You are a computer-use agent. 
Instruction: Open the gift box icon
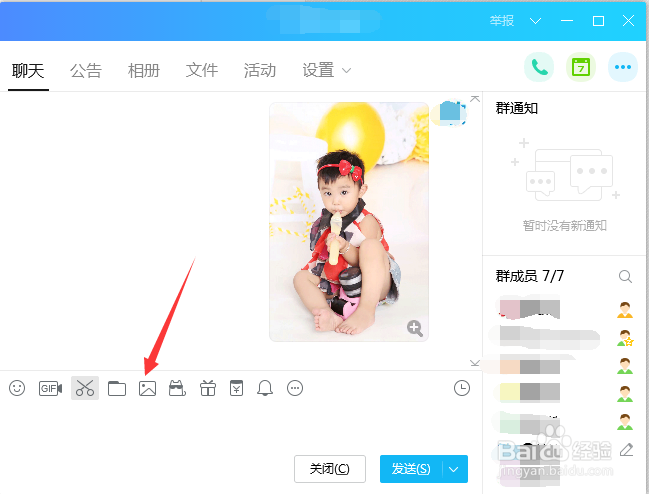pos(208,388)
